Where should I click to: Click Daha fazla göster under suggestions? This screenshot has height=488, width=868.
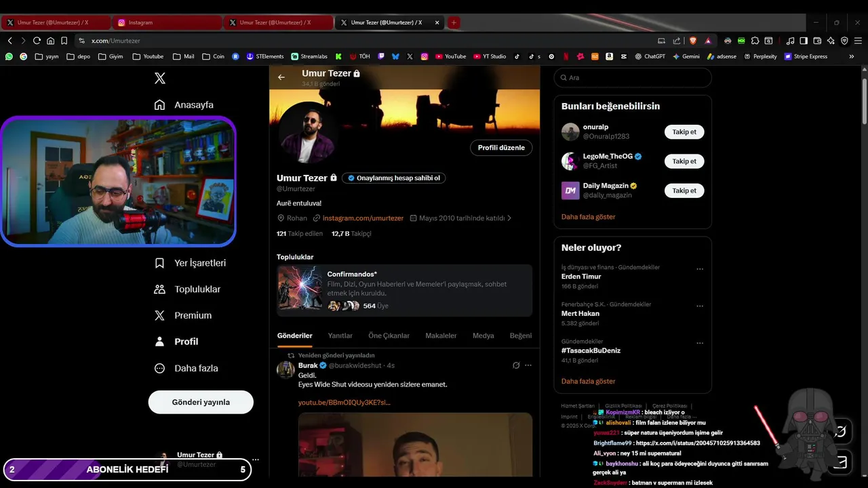coord(589,217)
